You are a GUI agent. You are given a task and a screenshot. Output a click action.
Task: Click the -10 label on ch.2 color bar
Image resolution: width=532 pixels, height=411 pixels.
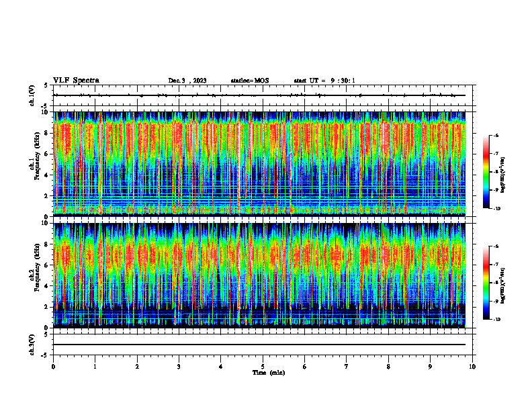pos(496,320)
